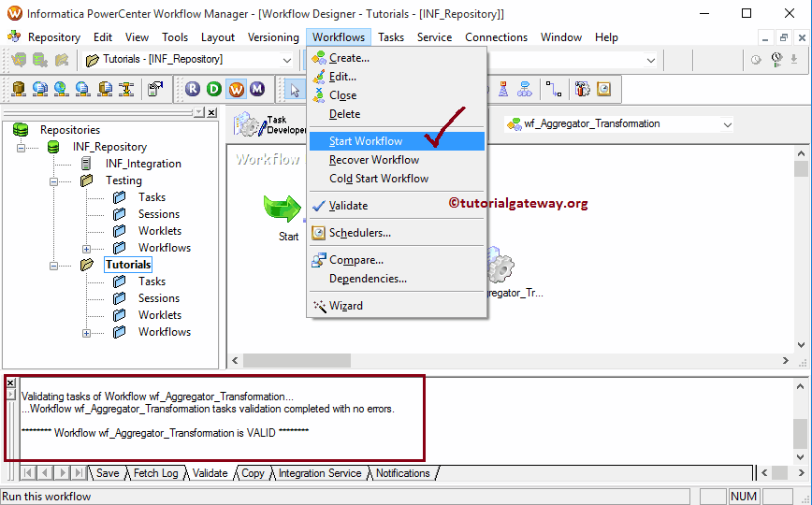Select Sessions under Tutorials folder
The height and width of the screenshot is (505, 812).
tap(158, 298)
